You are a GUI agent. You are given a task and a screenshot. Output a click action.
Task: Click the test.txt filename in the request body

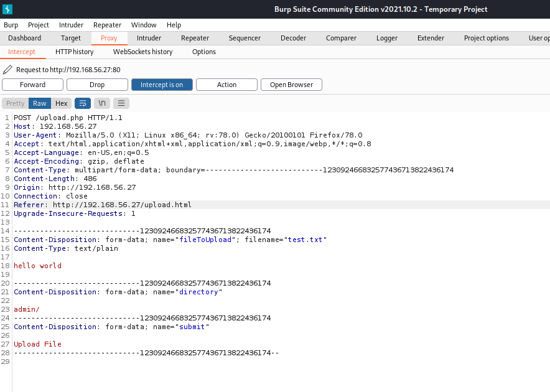coord(305,240)
